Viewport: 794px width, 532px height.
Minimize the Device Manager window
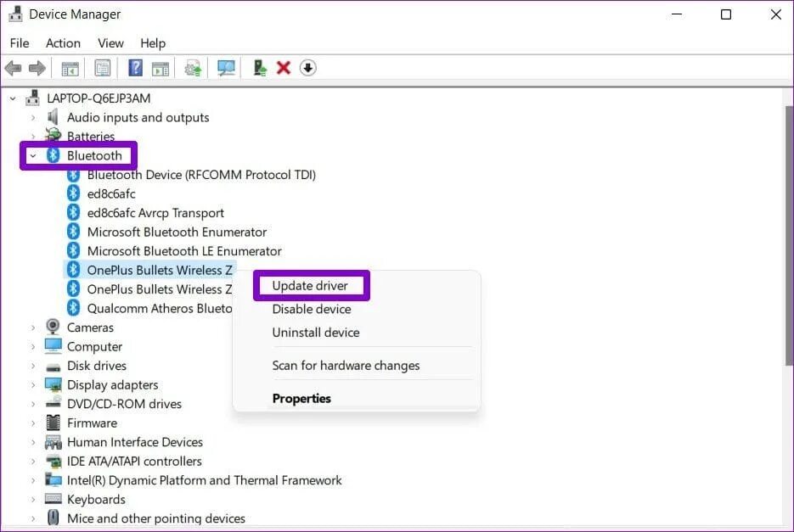pos(677,14)
